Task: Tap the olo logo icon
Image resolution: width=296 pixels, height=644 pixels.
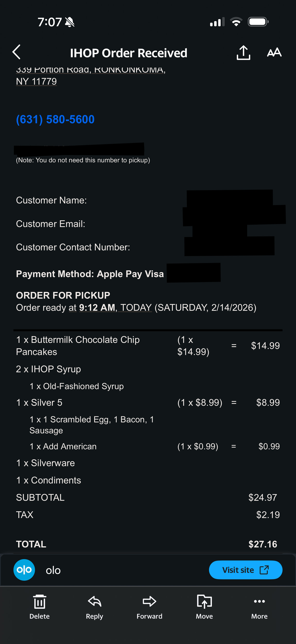Action: [x=24, y=570]
